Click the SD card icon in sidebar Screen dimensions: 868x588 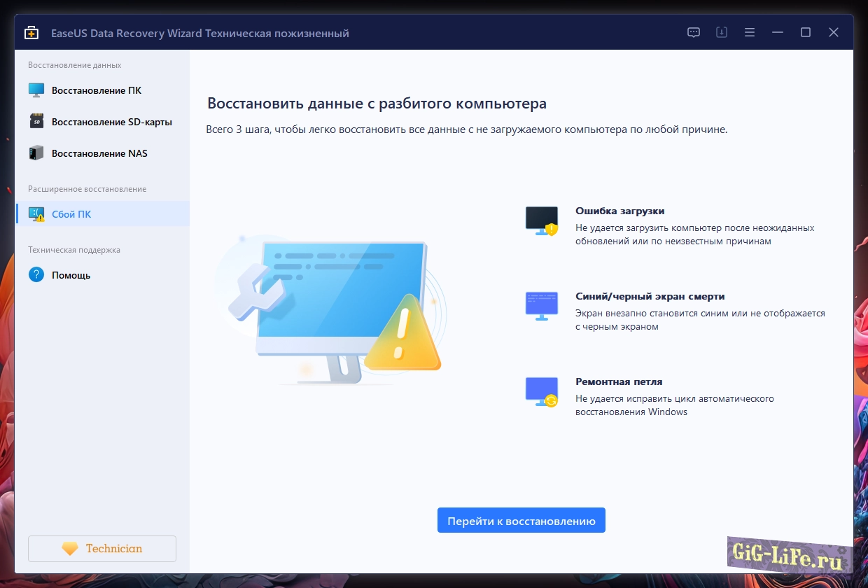(x=36, y=122)
